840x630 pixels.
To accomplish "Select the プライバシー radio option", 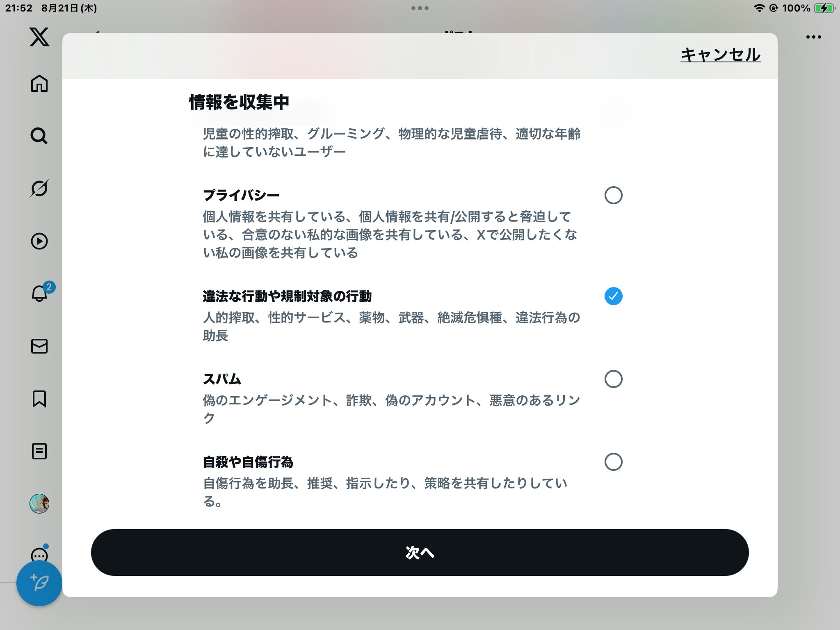I will tap(613, 195).
